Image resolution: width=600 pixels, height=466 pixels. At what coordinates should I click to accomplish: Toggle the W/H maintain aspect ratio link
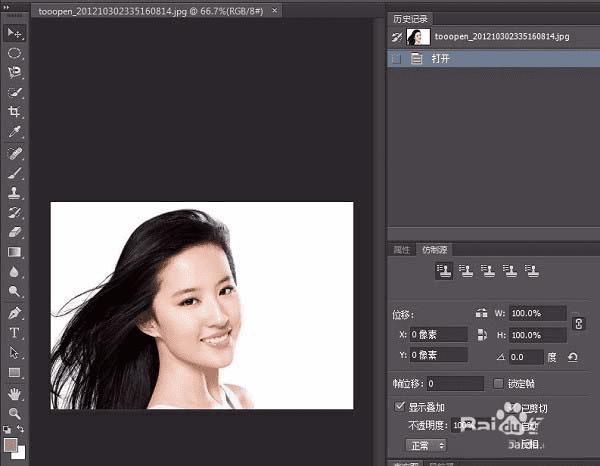577,323
